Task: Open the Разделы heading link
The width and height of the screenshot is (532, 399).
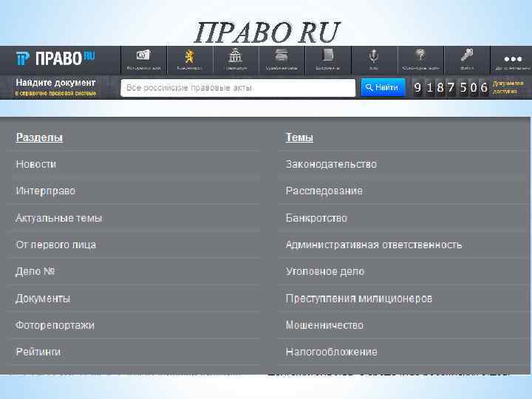Action: pyautogui.click(x=39, y=137)
